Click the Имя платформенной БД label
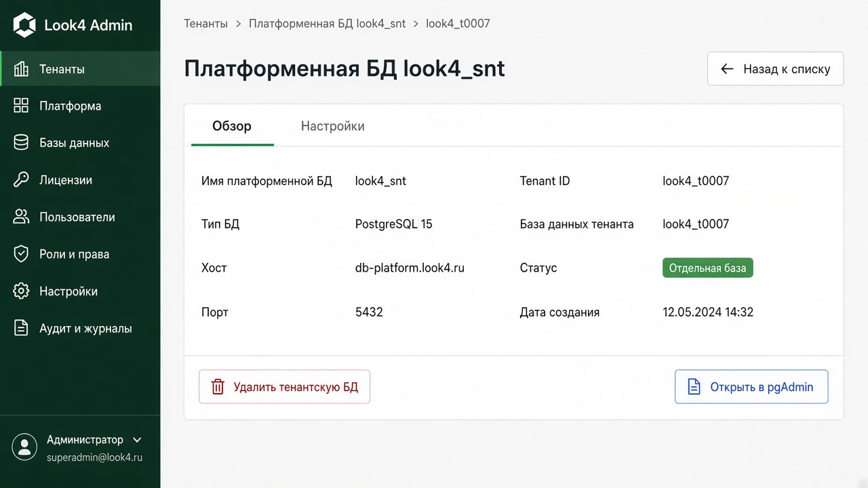The height and width of the screenshot is (488, 868). (267, 181)
